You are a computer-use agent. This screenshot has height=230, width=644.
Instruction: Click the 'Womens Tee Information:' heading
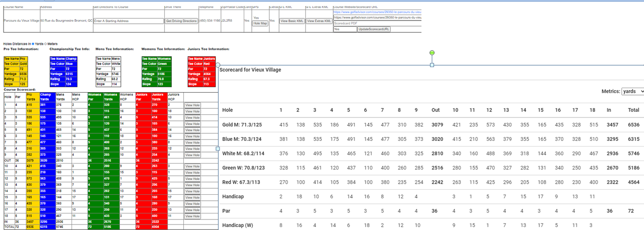pos(164,49)
